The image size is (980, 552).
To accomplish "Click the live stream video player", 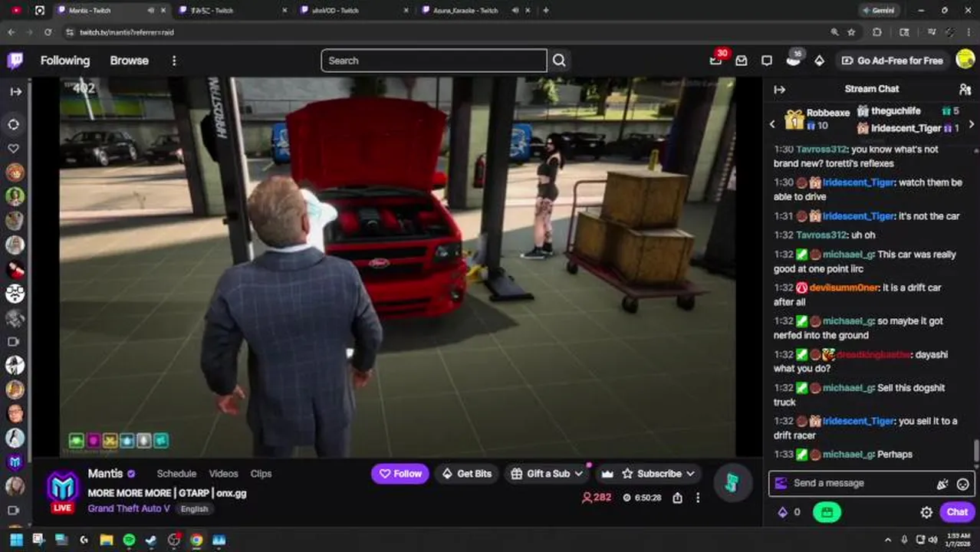I will 397,267.
